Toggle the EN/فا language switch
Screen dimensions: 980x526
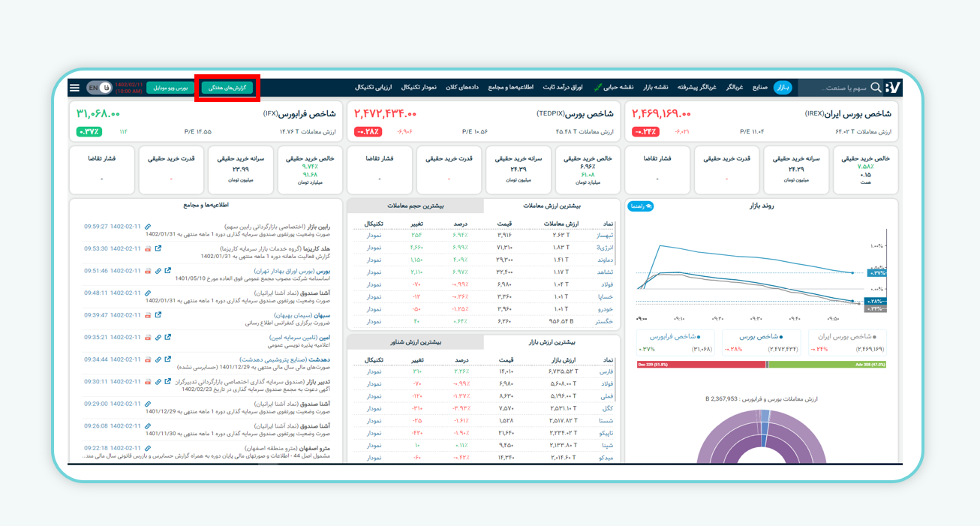click(x=99, y=88)
